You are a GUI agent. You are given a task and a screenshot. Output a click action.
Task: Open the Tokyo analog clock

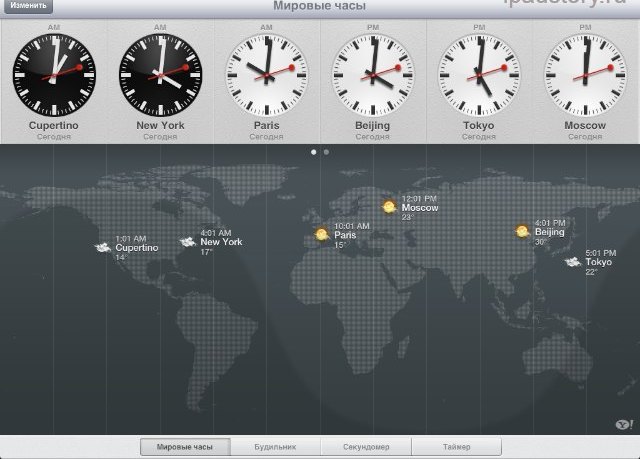(479, 75)
